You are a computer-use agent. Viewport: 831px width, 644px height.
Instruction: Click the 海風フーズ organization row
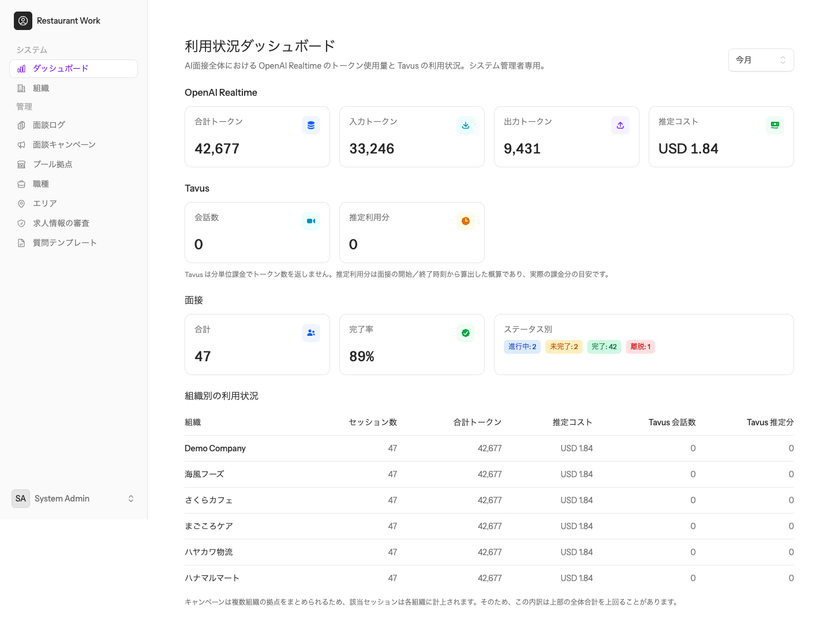[489, 474]
